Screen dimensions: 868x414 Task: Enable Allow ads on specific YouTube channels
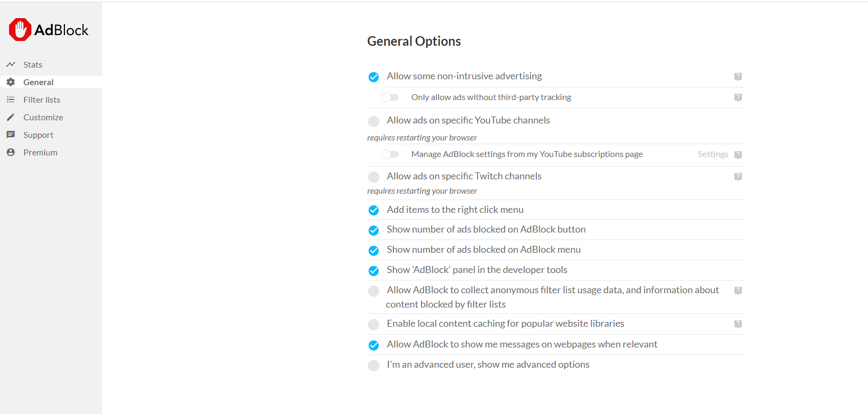[374, 121]
